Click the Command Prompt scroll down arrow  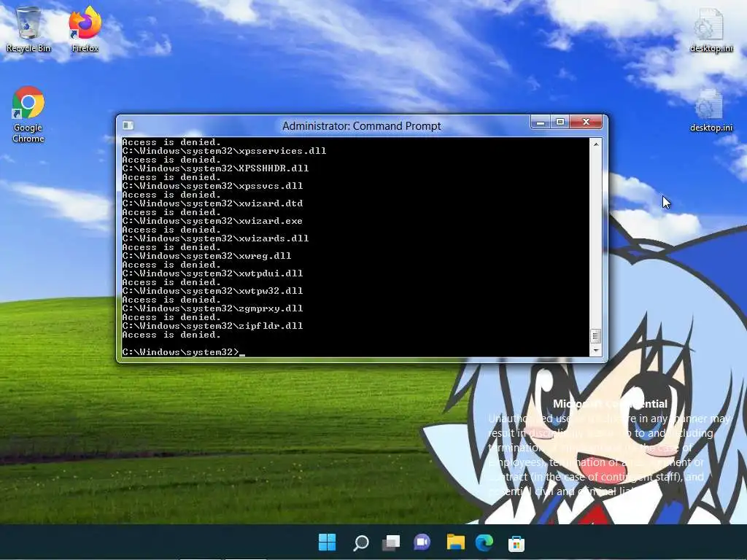[x=595, y=351]
